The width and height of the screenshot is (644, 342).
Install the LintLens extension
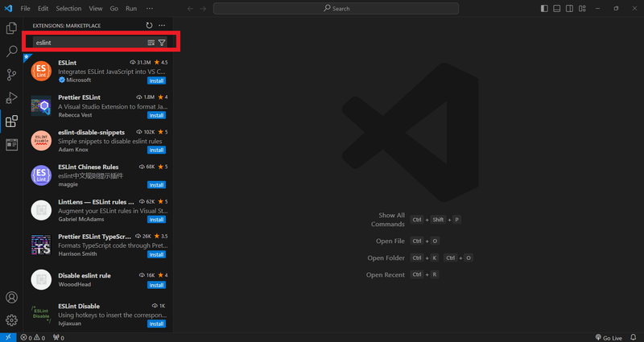[x=156, y=220]
